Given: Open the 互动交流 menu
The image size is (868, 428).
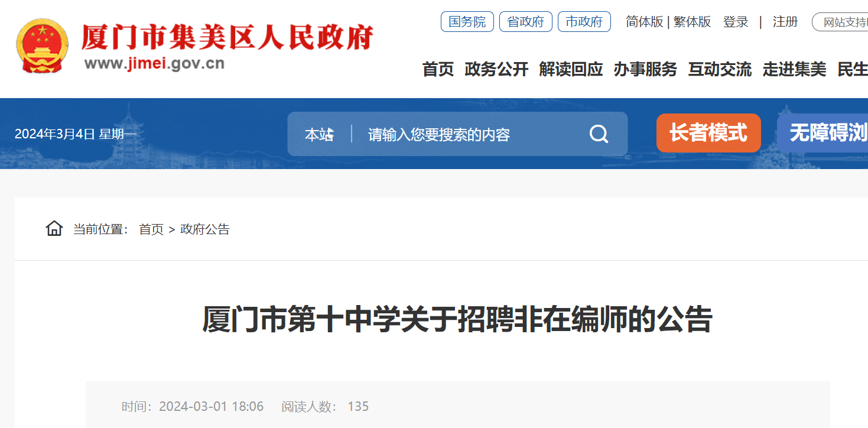Looking at the screenshot, I should (720, 69).
